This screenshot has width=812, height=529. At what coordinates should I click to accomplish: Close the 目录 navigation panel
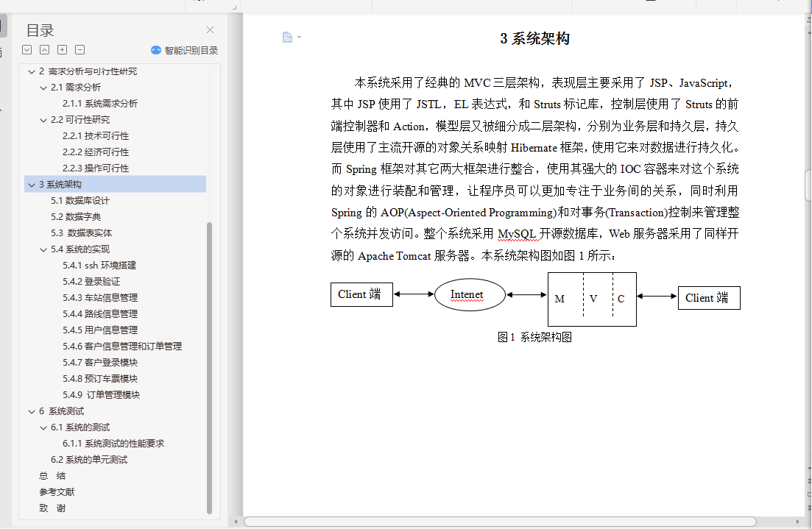210,30
